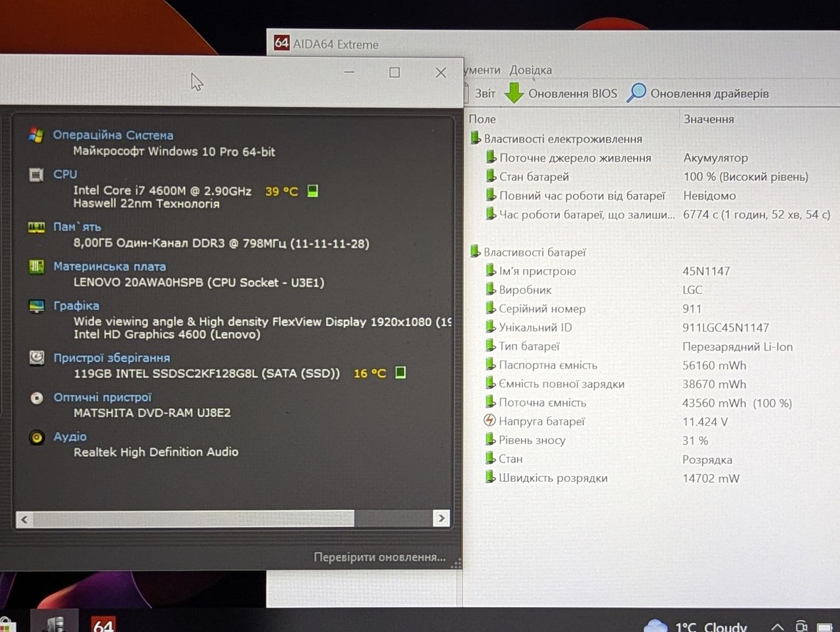Click the 1°C Cloudy weather text

711,627
